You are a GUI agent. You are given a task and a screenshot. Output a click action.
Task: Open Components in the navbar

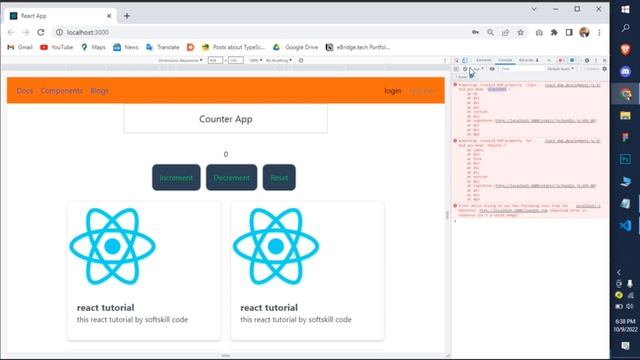pyautogui.click(x=62, y=91)
